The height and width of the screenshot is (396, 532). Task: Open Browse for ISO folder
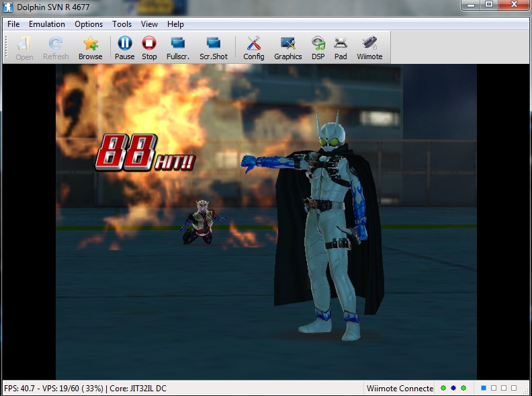click(90, 48)
